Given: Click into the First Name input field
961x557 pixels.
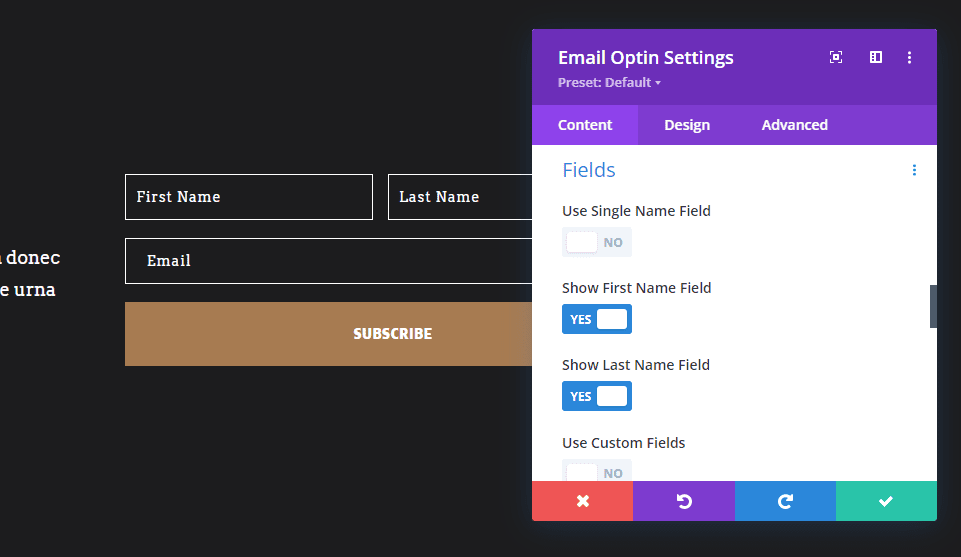Looking at the screenshot, I should click(248, 197).
